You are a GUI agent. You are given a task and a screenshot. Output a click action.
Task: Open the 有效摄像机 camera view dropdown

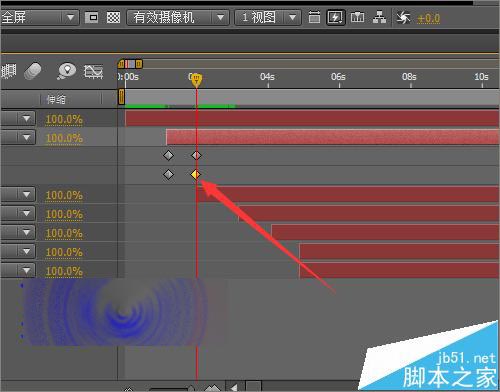coord(178,18)
